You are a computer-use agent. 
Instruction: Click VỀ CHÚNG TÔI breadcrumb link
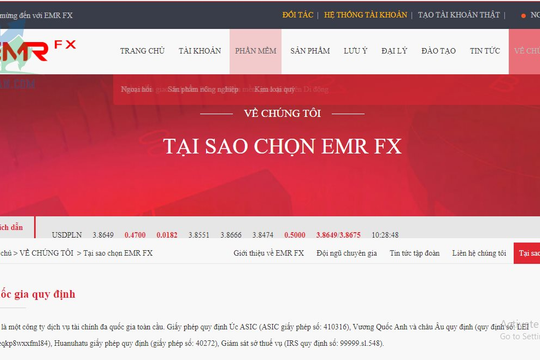pos(46,253)
